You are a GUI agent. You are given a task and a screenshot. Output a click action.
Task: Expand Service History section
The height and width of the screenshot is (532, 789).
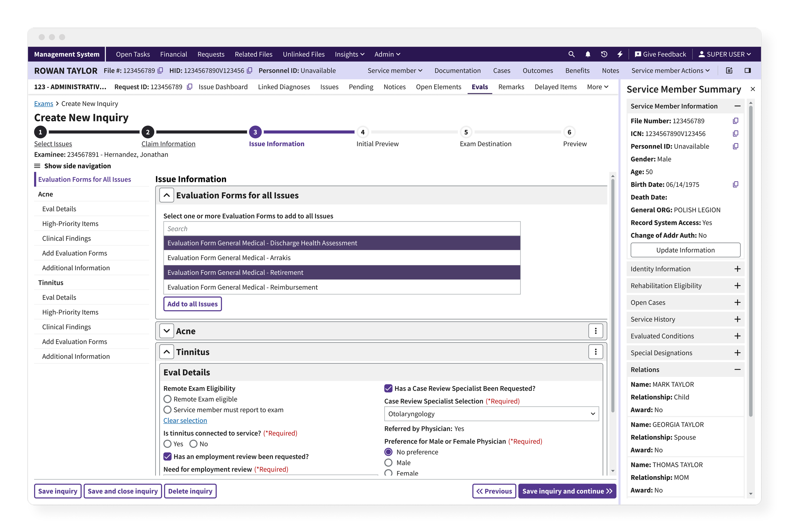click(737, 319)
